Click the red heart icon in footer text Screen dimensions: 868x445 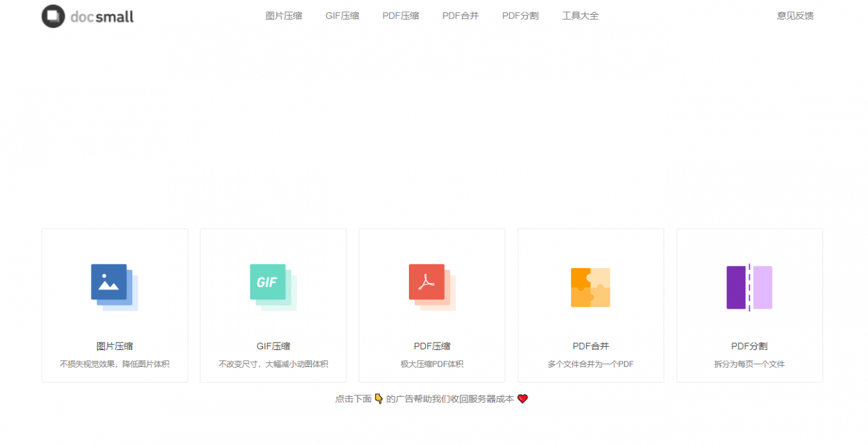tap(522, 398)
